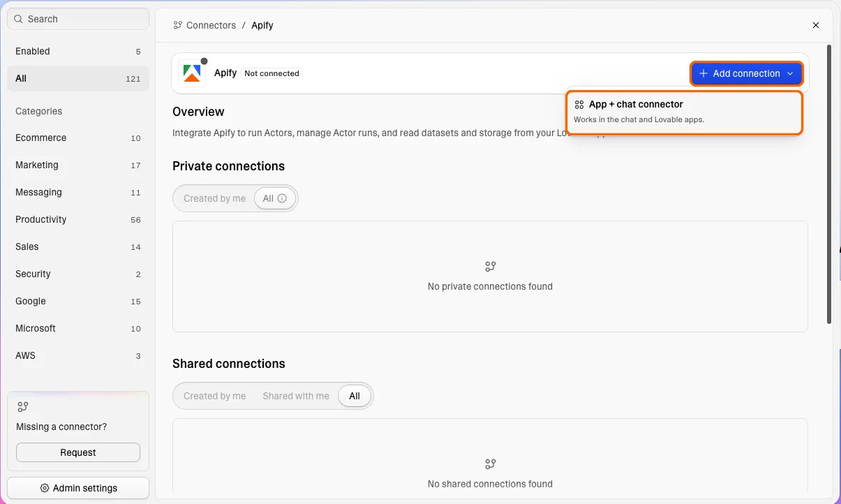Expand the Add connection dropdown chevron
Screen dimensions: 841x504
(790, 73)
